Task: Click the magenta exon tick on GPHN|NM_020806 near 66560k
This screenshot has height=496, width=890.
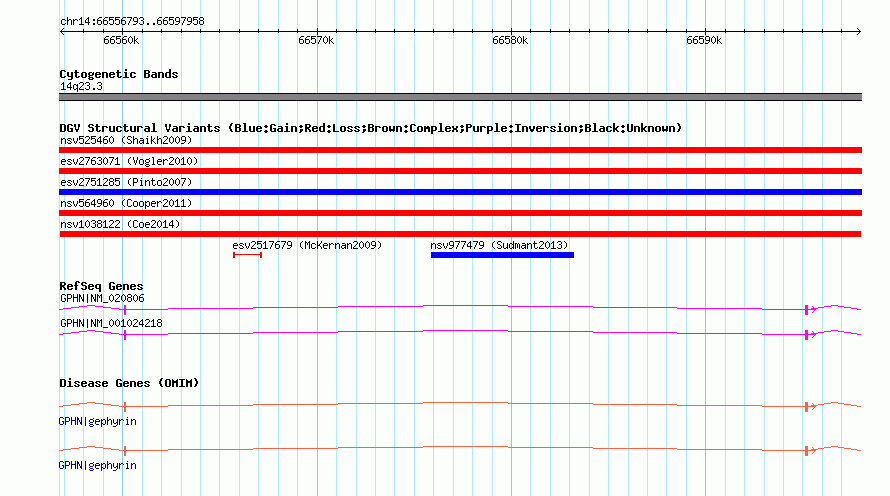Action: click(x=125, y=310)
